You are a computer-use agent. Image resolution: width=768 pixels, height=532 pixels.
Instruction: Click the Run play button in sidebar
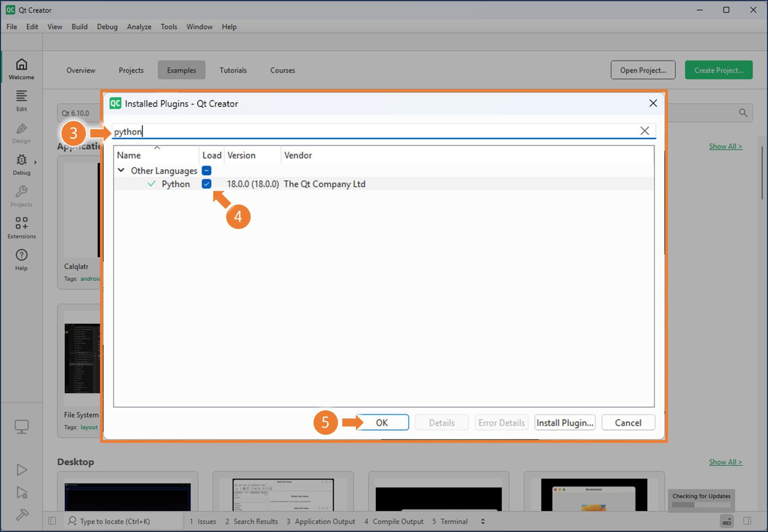[x=22, y=469]
